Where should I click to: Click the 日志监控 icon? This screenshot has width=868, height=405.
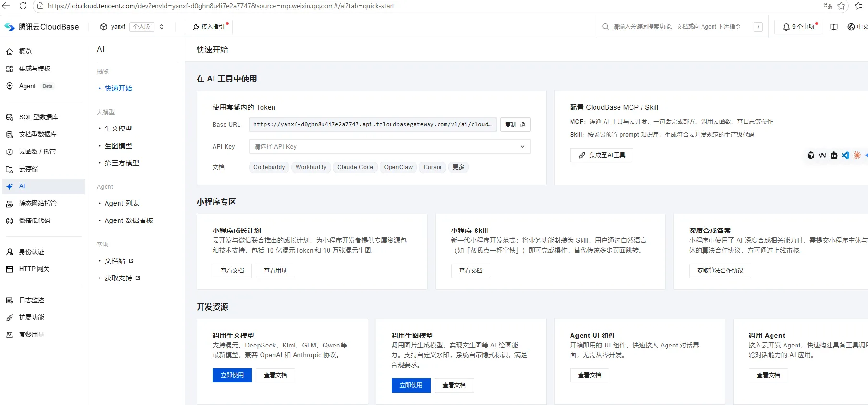point(10,301)
